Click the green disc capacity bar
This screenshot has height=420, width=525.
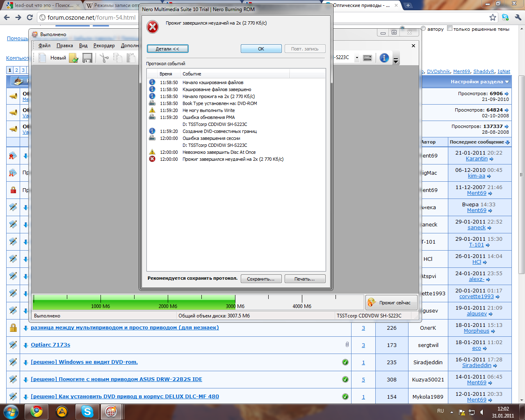133,302
